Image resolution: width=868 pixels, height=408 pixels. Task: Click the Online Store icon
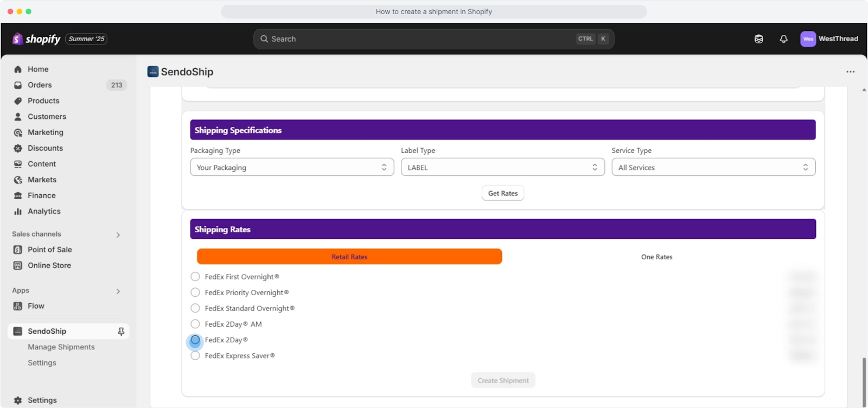coord(18,265)
